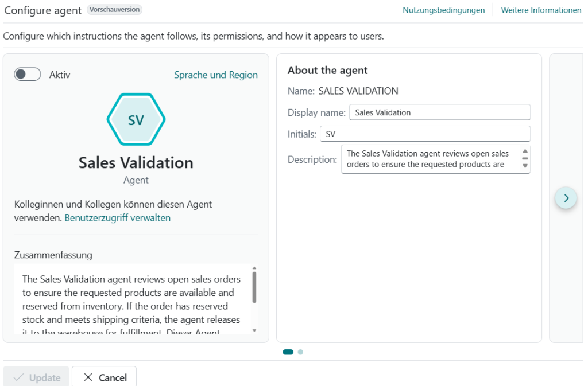Click the hexagonal SV agent icon
Screen dimensions: 588x386
tap(136, 120)
